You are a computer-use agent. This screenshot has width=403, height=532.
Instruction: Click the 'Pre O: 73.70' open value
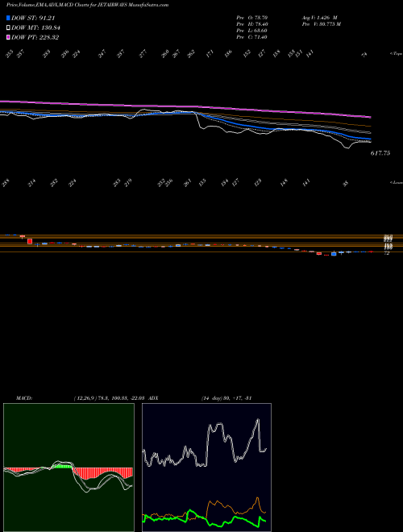pyautogui.click(x=251, y=17)
